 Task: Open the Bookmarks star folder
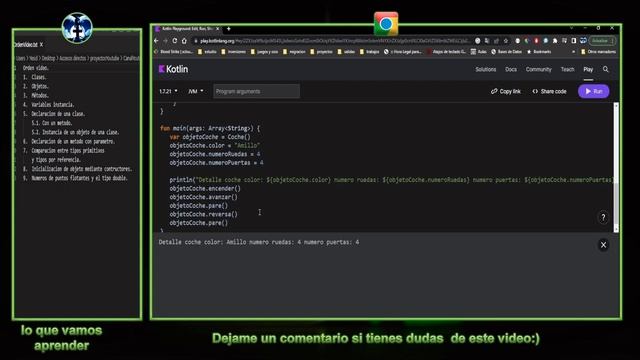tap(539, 52)
